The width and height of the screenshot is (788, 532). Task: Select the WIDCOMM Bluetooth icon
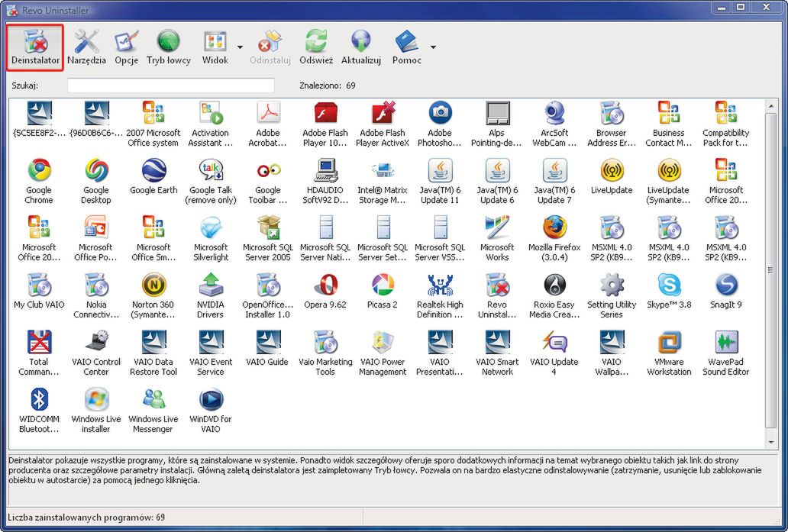(x=39, y=399)
